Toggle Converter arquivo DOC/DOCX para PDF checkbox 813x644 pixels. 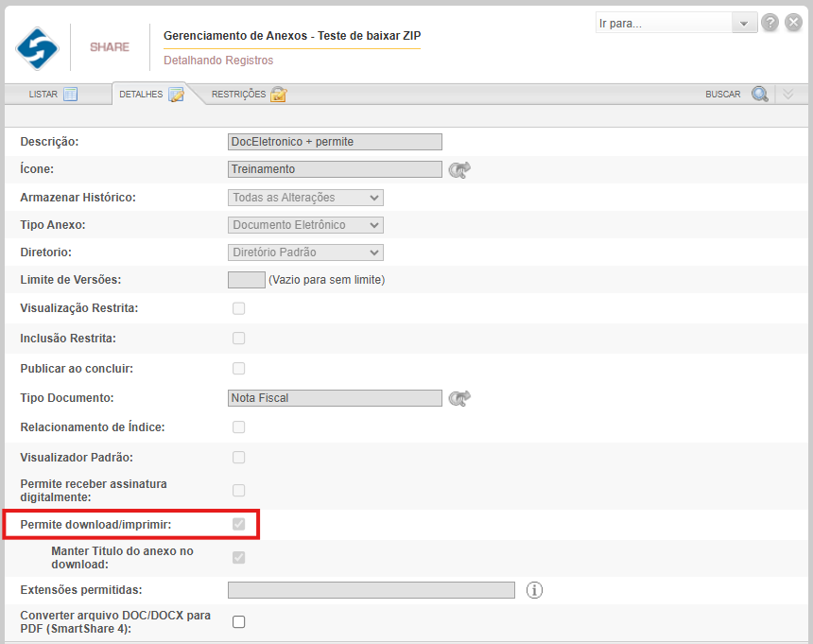(239, 621)
